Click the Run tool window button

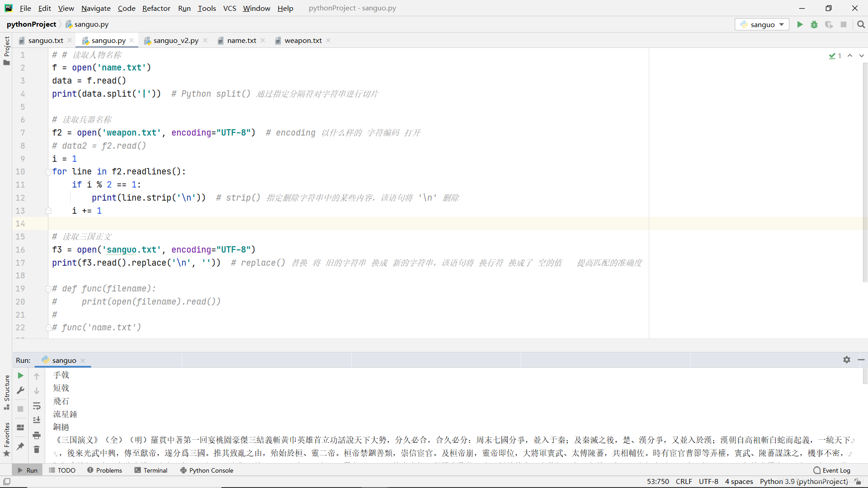click(28, 470)
